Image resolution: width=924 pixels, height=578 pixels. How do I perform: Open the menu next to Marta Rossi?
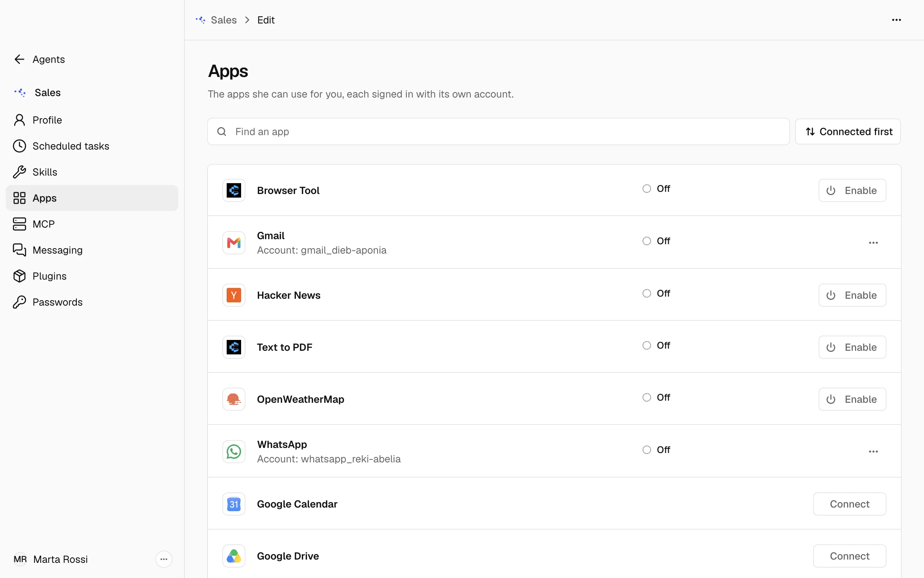(164, 559)
